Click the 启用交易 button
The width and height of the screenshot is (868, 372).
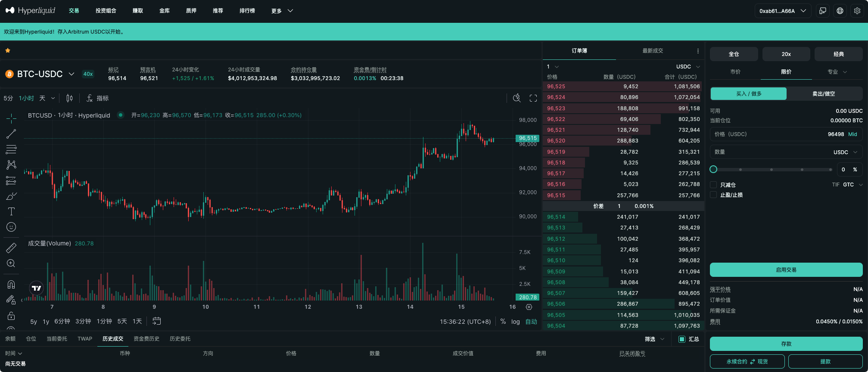[786, 270]
